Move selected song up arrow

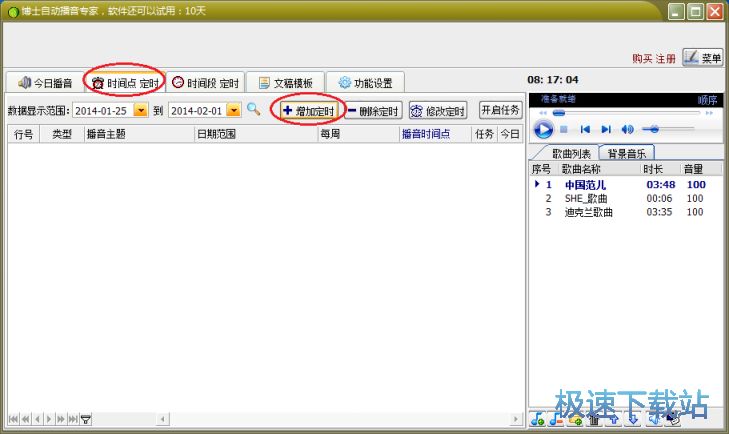tap(614, 420)
